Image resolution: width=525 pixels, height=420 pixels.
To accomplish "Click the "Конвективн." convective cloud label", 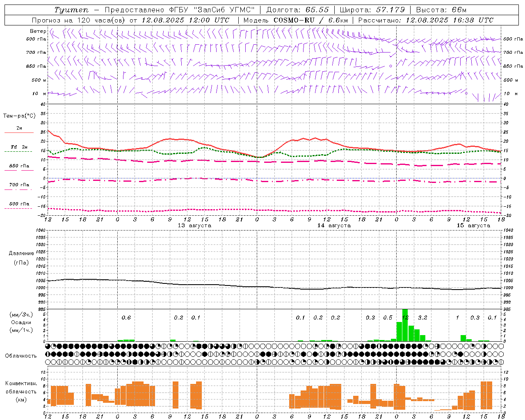I will (21, 384).
